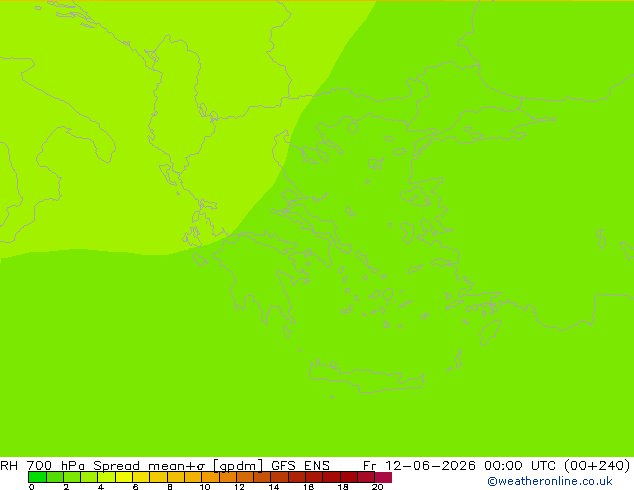The image size is (634, 490).
Task: Click legend scale number '14'
Action: pyautogui.click(x=274, y=487)
